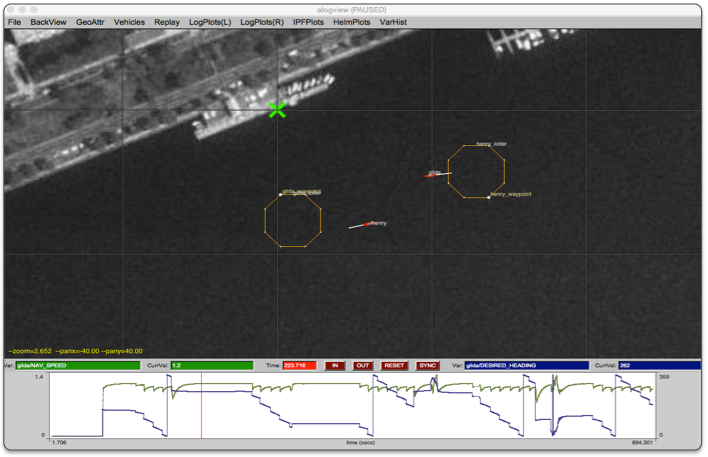The image size is (708, 457).
Task: Click the green X marker on the map
Action: click(278, 110)
